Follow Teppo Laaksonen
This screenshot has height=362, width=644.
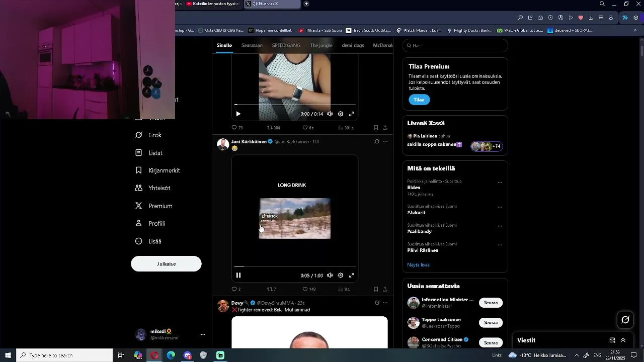(491, 323)
